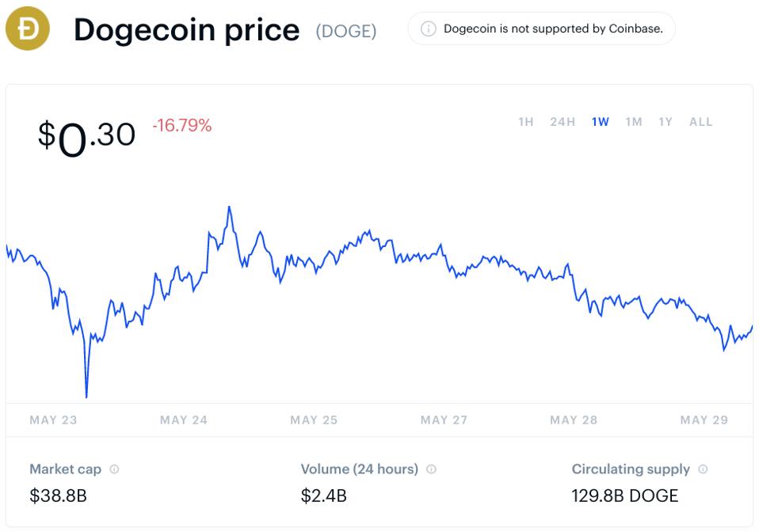This screenshot has height=532, width=759.
Task: Click the -16.79% price change value
Action: (x=182, y=125)
